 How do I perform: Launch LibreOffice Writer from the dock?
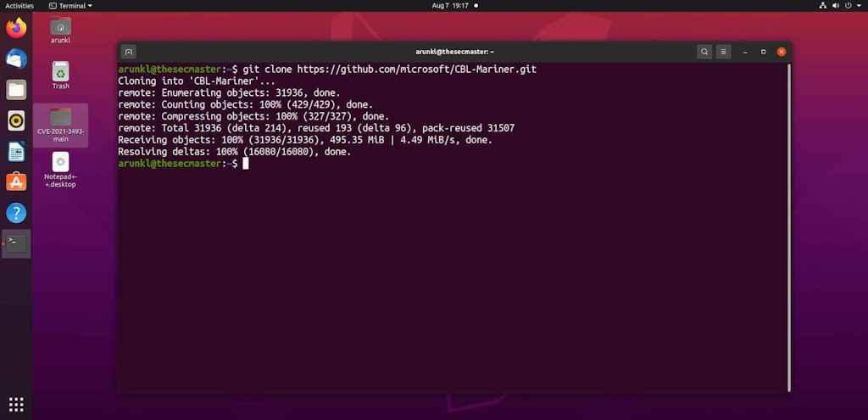coord(16,151)
